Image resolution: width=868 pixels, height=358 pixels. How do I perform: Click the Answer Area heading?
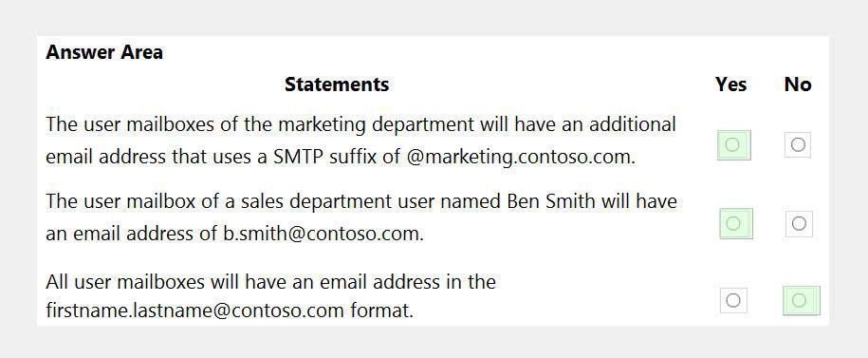click(x=104, y=52)
